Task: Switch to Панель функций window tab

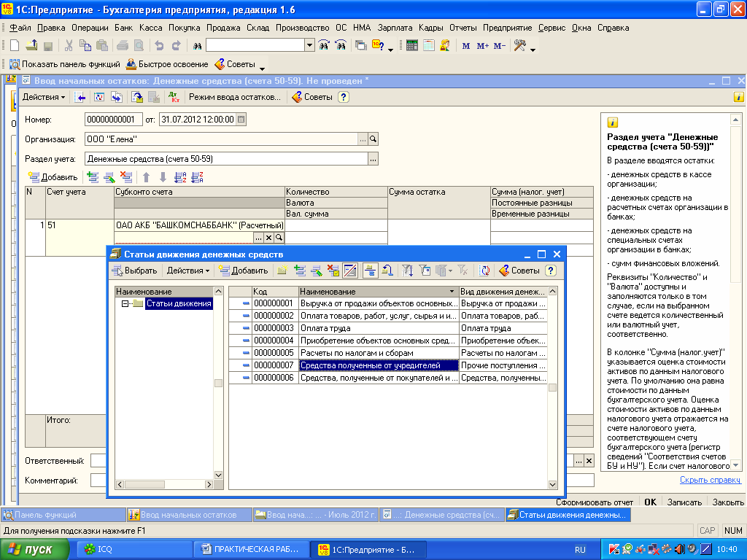Action: [63, 515]
